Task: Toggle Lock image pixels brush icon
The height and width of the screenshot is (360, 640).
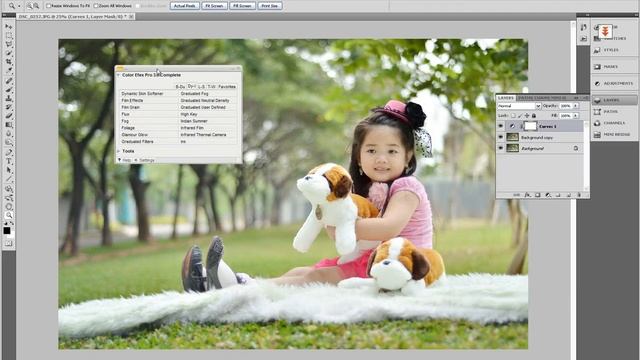Action: point(520,116)
